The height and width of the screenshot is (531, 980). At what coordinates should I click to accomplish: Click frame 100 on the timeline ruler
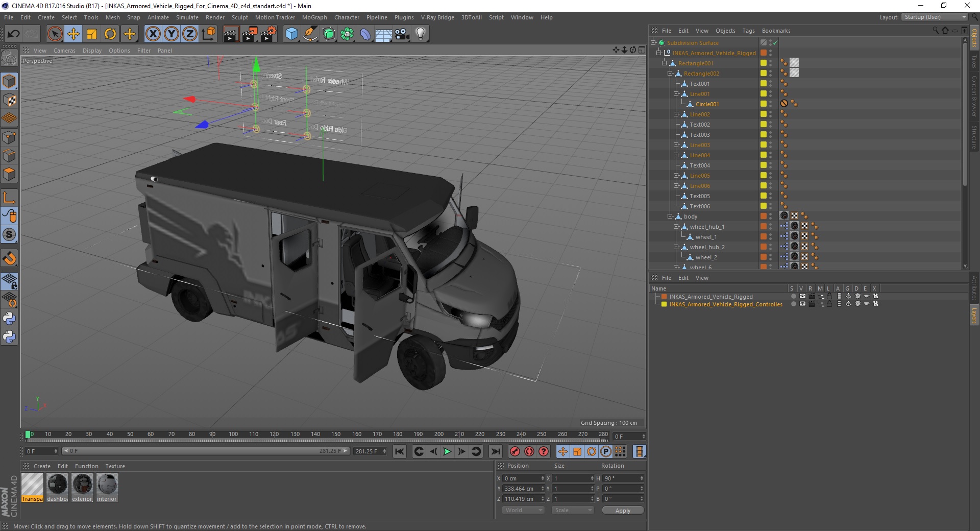click(233, 435)
